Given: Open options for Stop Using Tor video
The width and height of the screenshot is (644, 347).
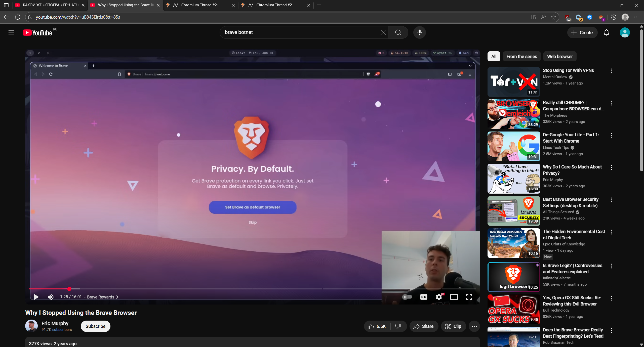Looking at the screenshot, I should (x=611, y=71).
